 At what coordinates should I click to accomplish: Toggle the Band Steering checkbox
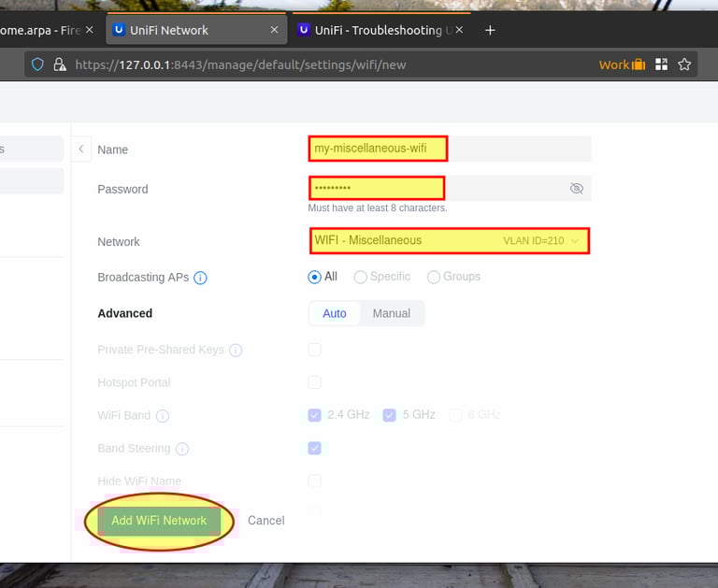click(x=314, y=448)
